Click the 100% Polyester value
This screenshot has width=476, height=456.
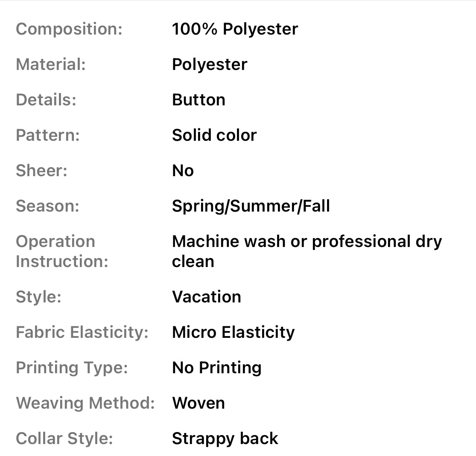pos(235,29)
